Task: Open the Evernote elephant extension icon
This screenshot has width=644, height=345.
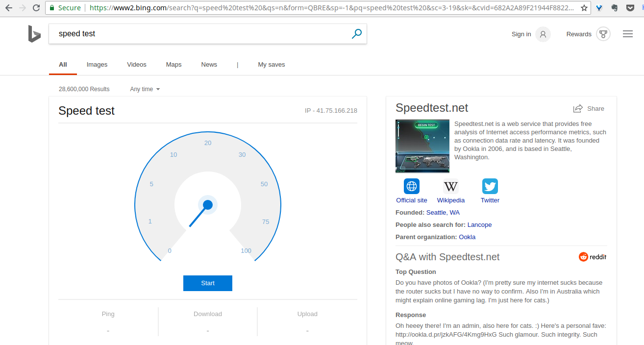Action: (615, 8)
